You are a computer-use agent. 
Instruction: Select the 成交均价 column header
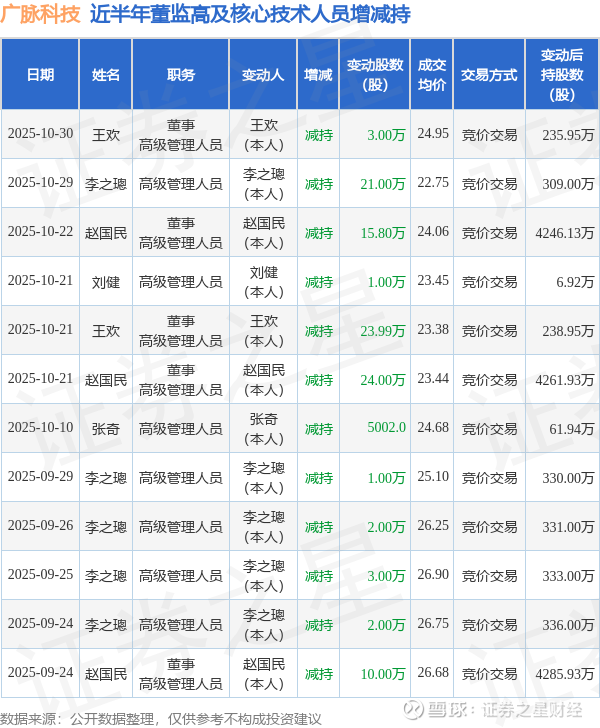[x=432, y=75]
